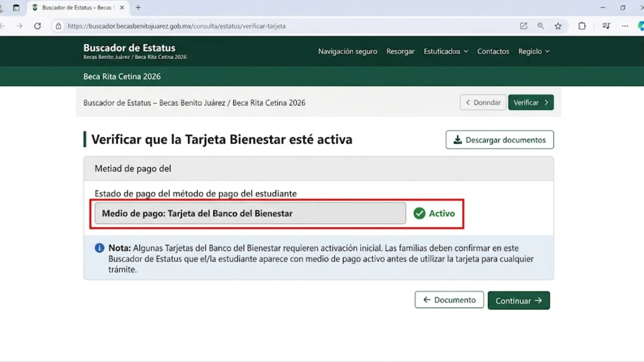Viewport: 644px width, 362px height.
Task: Expand the Estuticadoa dropdown
Action: click(446, 51)
